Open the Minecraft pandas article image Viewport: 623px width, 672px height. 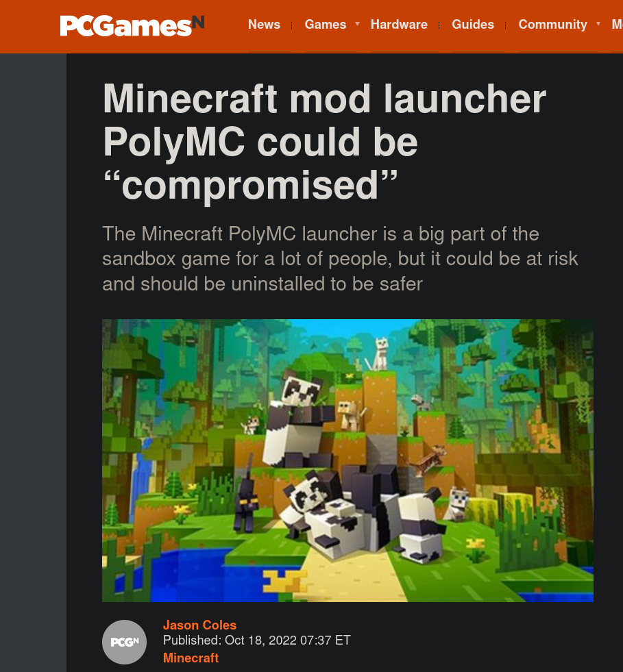(x=347, y=460)
